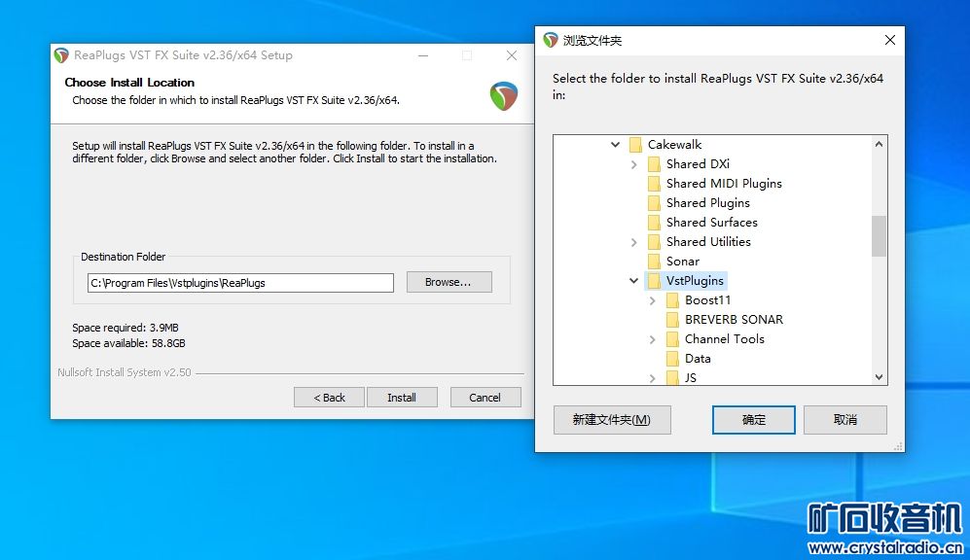Click the Choose Install Location heading
The width and height of the screenshot is (970, 560).
(x=129, y=83)
